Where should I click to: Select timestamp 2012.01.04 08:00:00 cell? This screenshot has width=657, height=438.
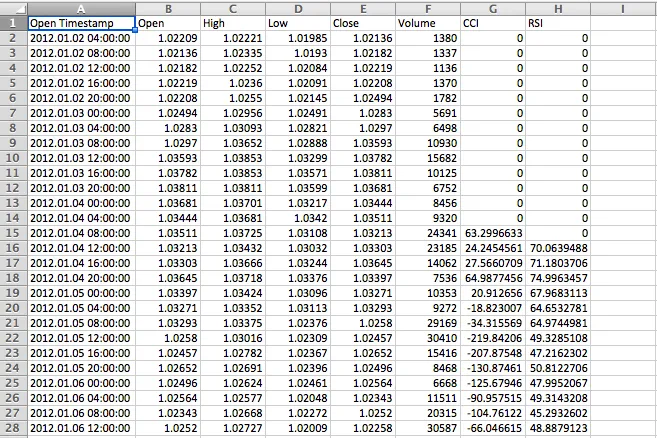coord(81,233)
